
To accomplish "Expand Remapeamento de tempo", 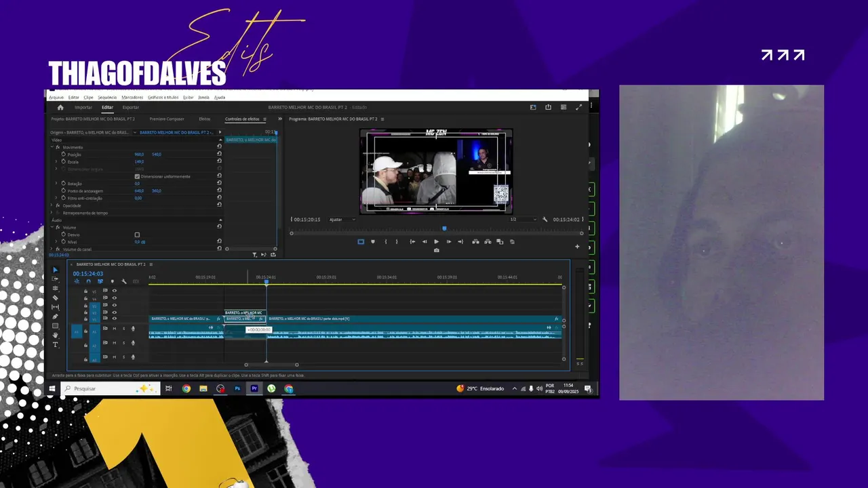I will (x=51, y=212).
